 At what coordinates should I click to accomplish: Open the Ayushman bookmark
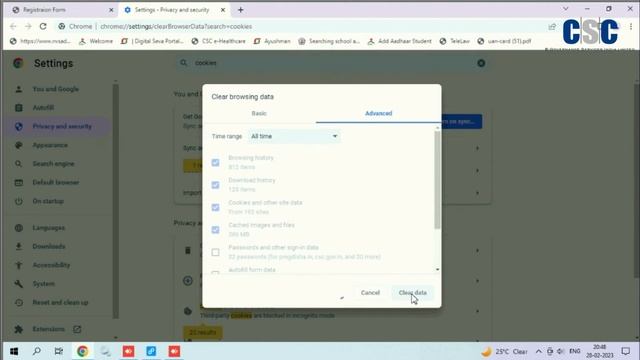click(272, 41)
